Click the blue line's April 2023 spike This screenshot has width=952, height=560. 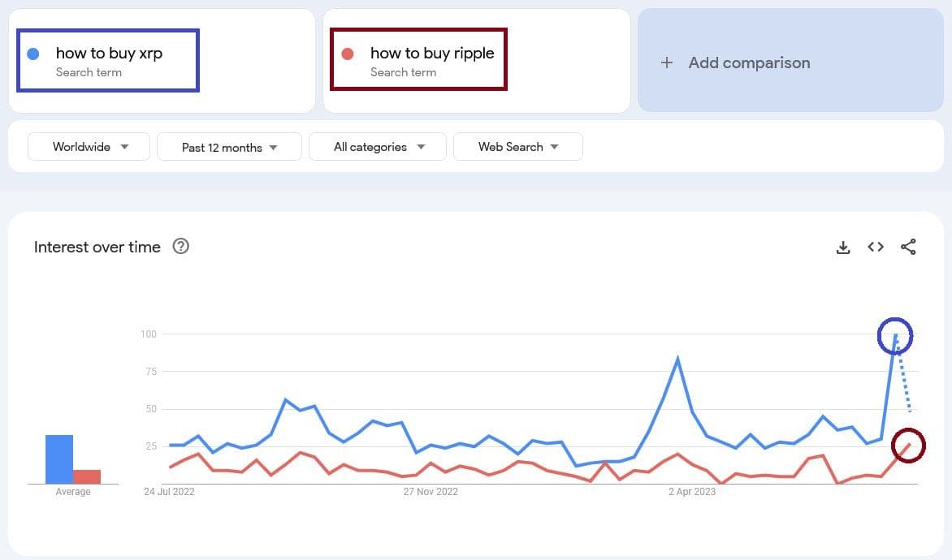coord(677,359)
